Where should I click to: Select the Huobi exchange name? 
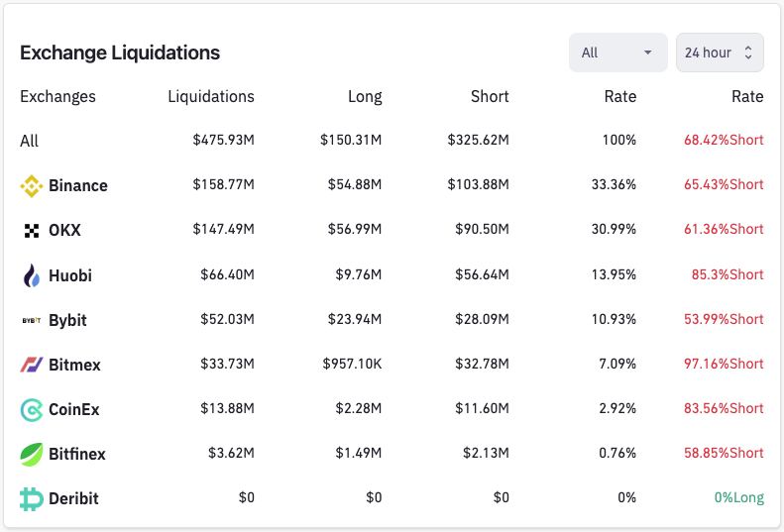(x=70, y=275)
